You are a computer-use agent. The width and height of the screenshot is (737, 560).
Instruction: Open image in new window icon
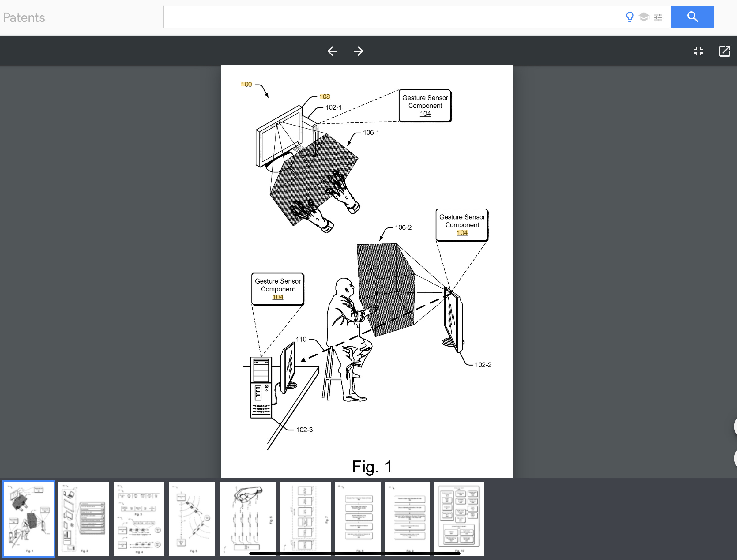(x=724, y=51)
